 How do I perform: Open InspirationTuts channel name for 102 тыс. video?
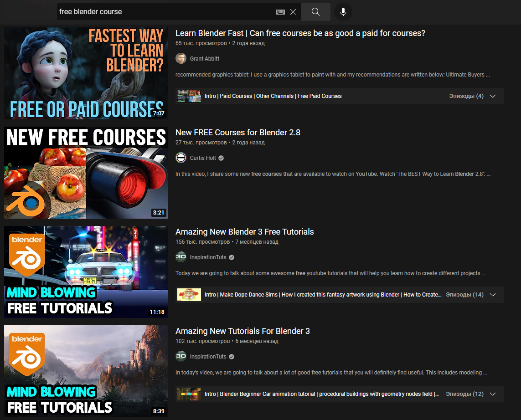[208, 357]
